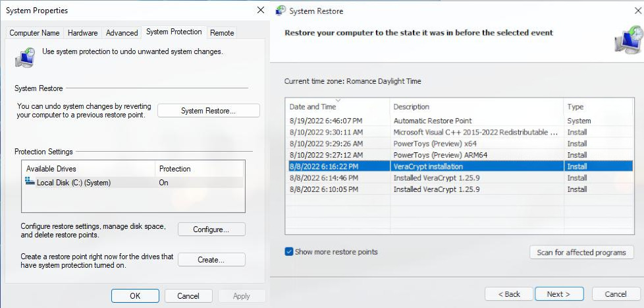Sort by the Date and Time column header
This screenshot has height=308, width=644.
pyautogui.click(x=337, y=106)
